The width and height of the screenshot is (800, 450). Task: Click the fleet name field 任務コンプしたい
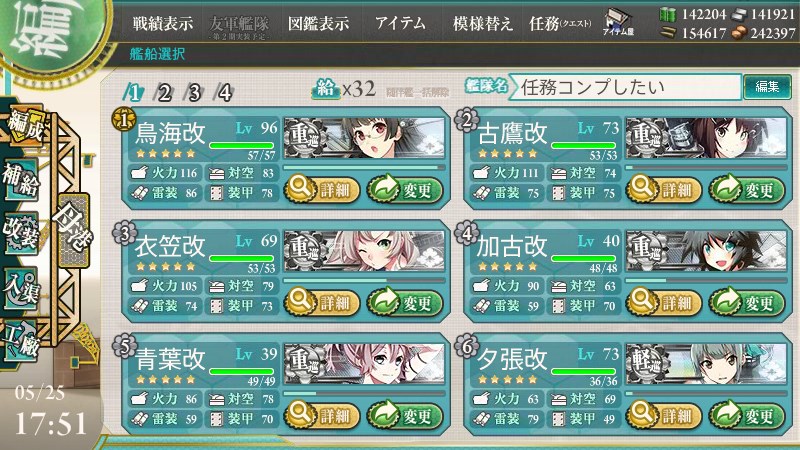[626, 87]
